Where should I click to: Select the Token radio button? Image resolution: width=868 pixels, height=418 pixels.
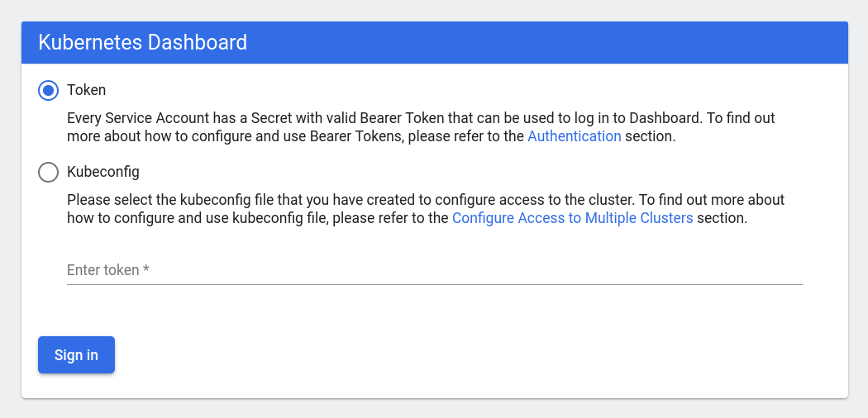pos(49,90)
